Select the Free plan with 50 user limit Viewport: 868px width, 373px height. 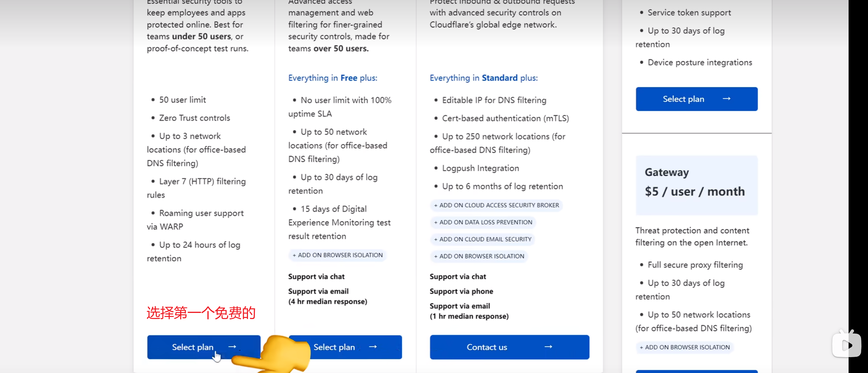[x=193, y=347]
